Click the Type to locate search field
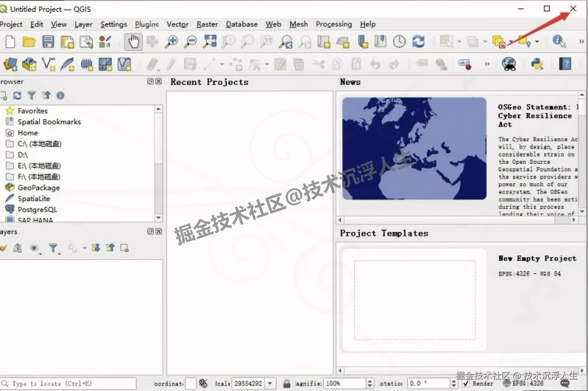Viewport: 588px width, 391px height. (x=68, y=383)
